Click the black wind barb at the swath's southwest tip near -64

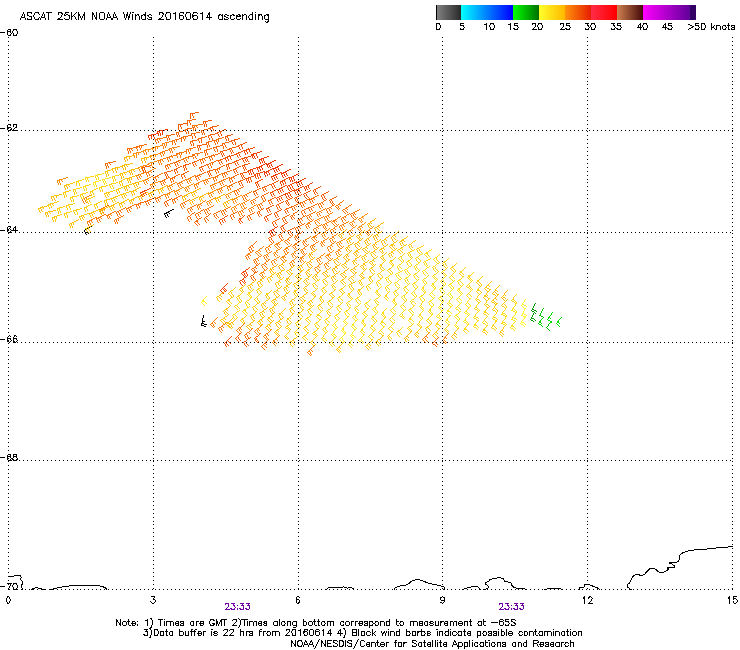coord(87,230)
